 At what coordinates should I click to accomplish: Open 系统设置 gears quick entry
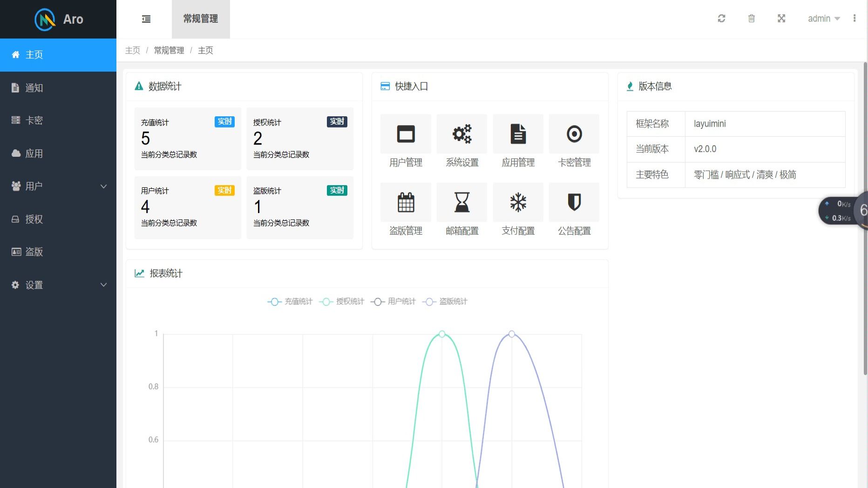[x=462, y=134]
